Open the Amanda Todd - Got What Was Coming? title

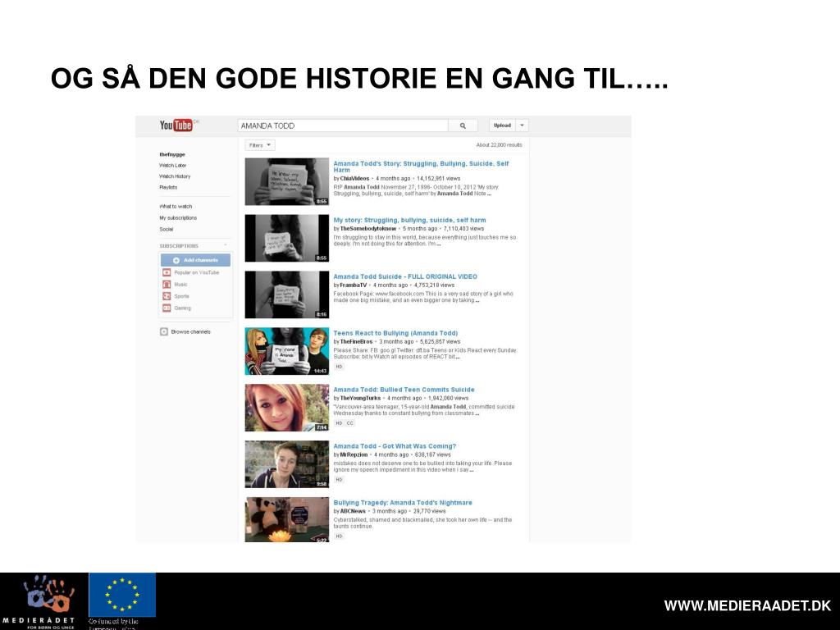395,446
